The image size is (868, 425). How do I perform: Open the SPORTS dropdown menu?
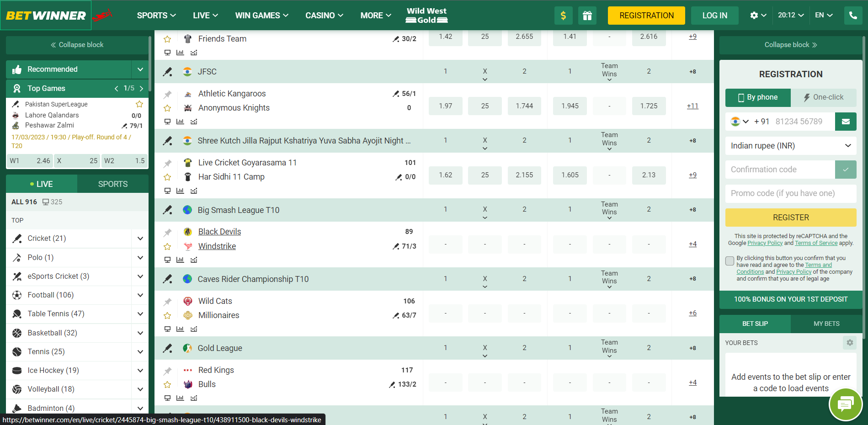click(x=156, y=16)
